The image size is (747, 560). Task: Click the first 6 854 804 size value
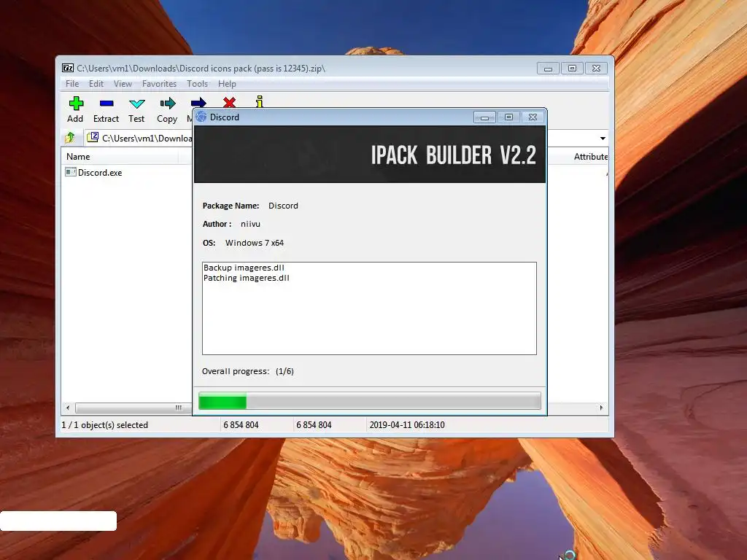(241, 425)
